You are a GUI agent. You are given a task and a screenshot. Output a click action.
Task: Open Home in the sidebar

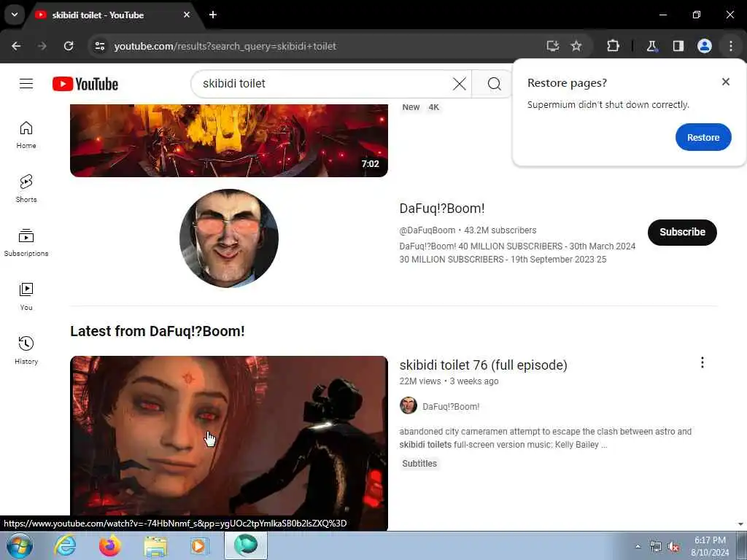point(26,135)
